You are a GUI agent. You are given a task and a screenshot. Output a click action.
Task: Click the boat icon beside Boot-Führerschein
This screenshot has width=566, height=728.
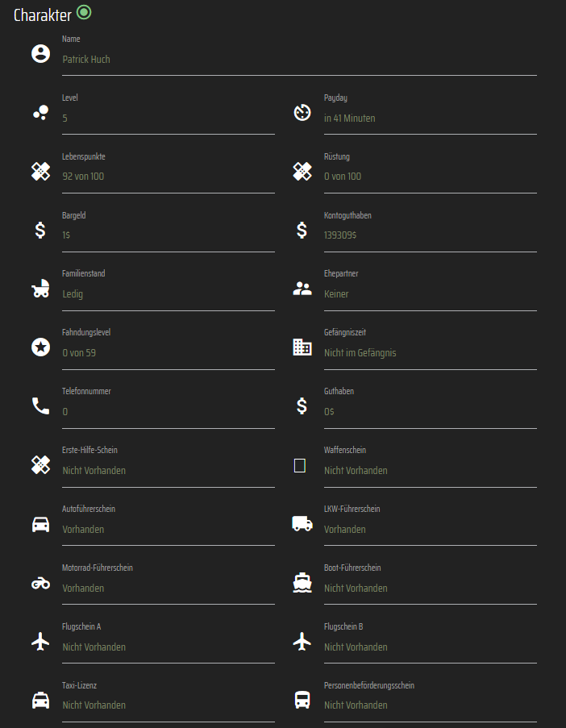302,583
